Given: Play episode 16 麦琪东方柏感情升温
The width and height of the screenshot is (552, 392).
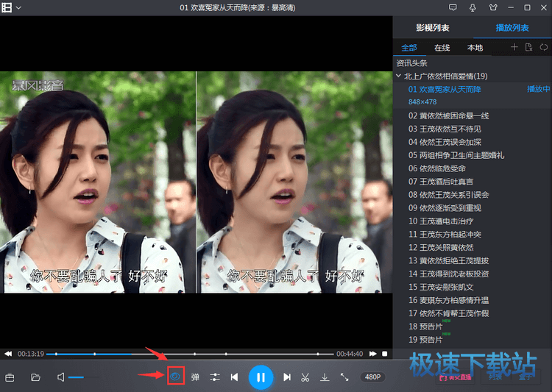Looking at the screenshot, I should click(448, 300).
